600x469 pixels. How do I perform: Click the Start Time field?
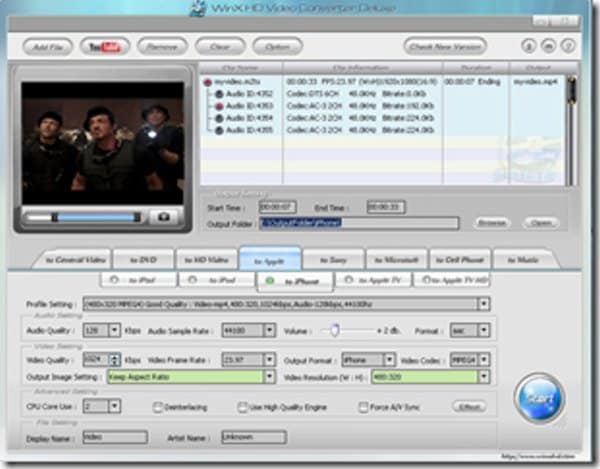(x=277, y=207)
